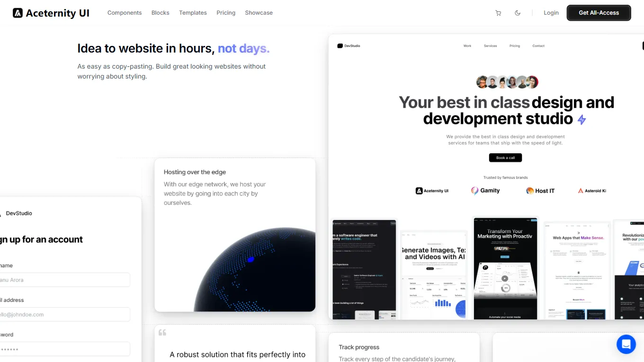Viewport: 644px width, 362px height.
Task: Click the Aceternity UI logo icon
Action: (18, 13)
